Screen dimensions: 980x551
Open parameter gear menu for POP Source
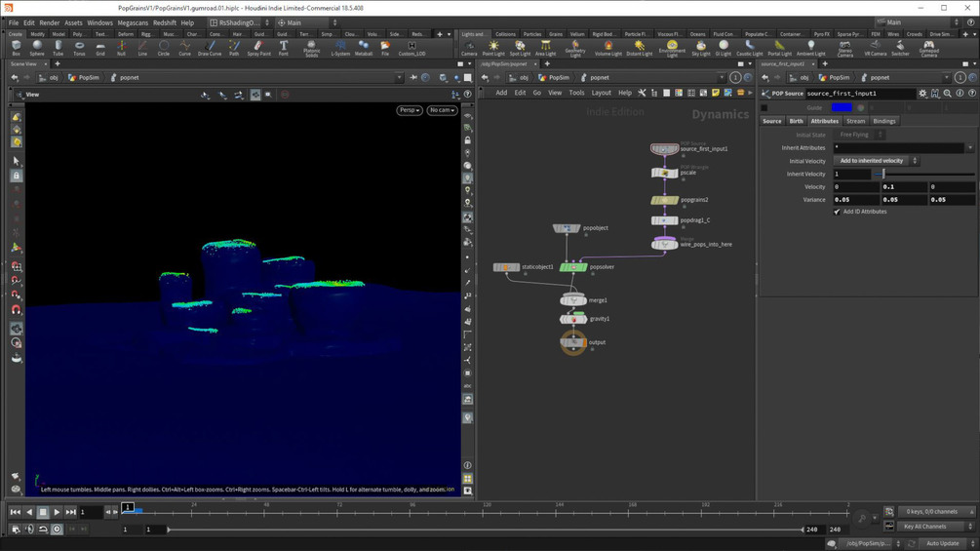coord(922,93)
